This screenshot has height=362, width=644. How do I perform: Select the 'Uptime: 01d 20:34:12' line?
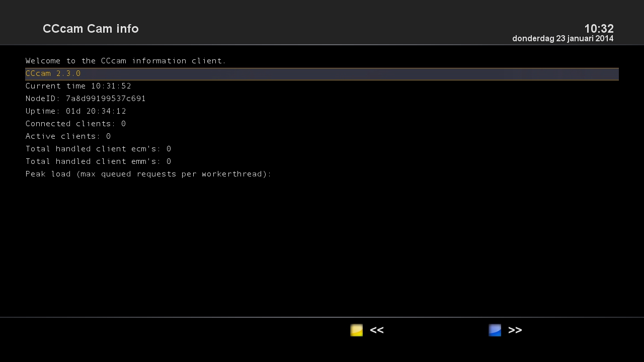pyautogui.click(x=322, y=112)
